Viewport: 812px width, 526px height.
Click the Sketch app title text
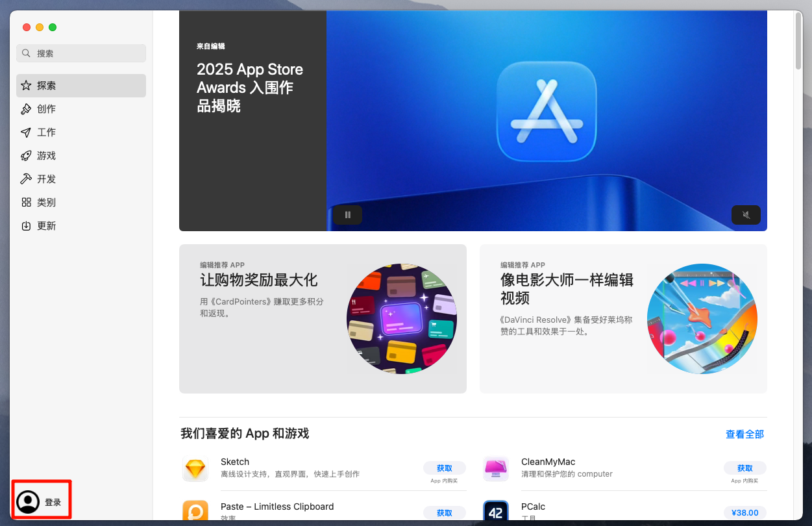pos(235,462)
